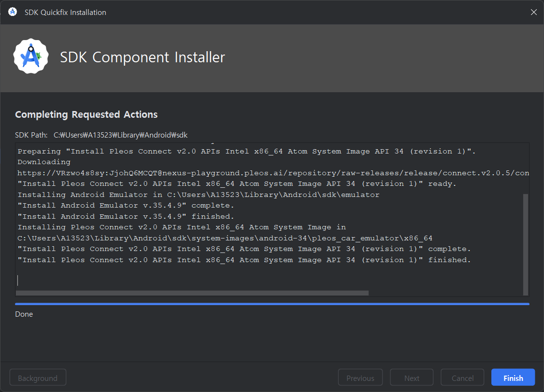Click the pleos_car_emulator system-images path line

225,238
